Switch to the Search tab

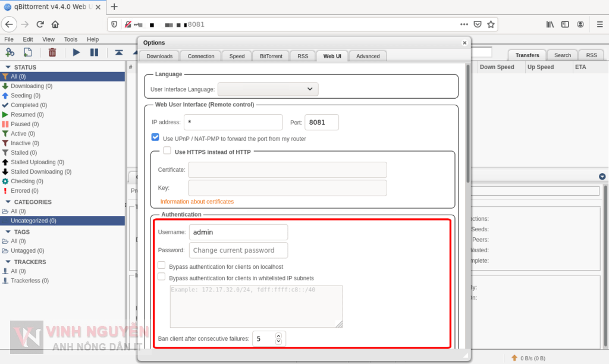pyautogui.click(x=561, y=54)
